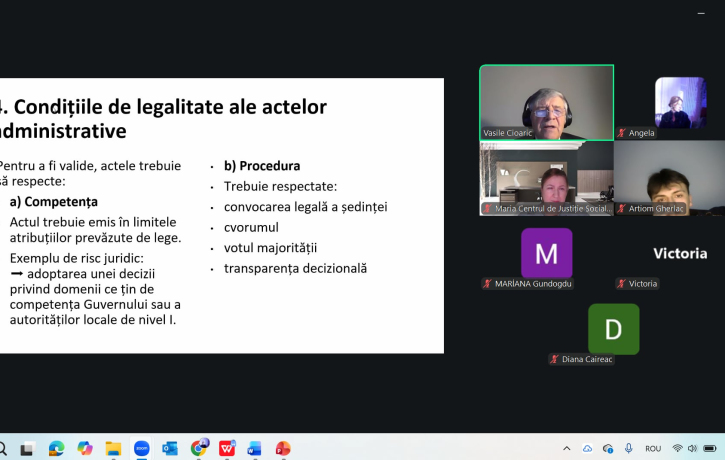725x460 pixels.
Task: Open Copilot from the taskbar
Action: coord(85,448)
